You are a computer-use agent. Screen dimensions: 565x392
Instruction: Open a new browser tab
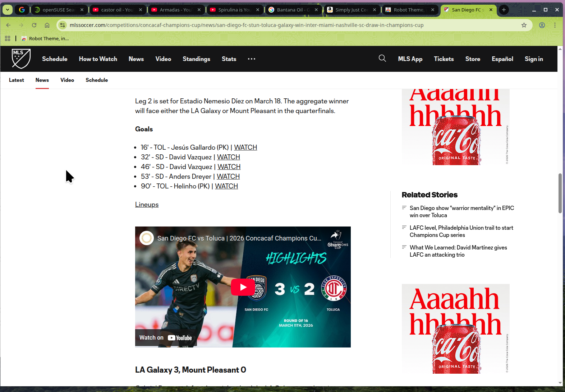point(504,10)
